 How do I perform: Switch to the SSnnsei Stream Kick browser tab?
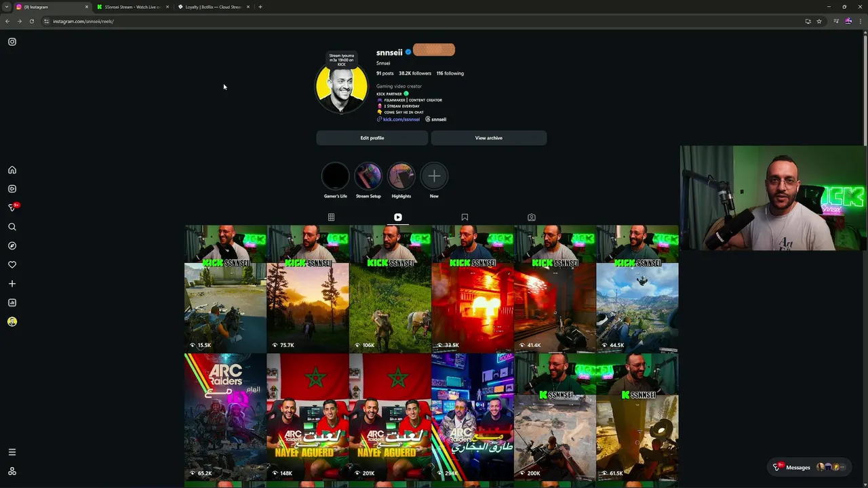pyautogui.click(x=132, y=7)
